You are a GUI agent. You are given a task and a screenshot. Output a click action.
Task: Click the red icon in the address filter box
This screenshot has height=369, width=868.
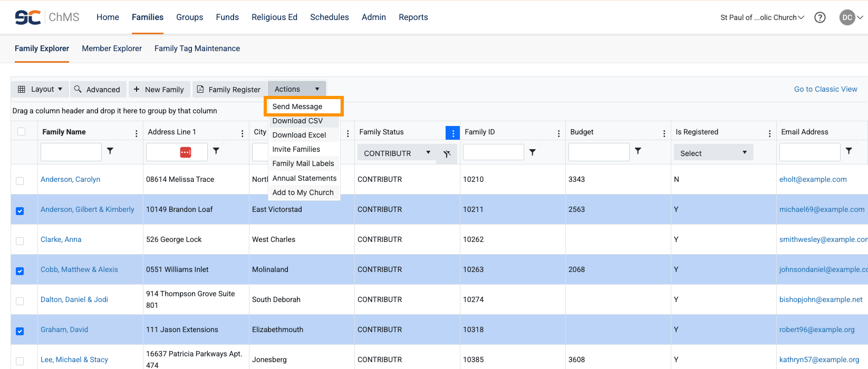(186, 152)
